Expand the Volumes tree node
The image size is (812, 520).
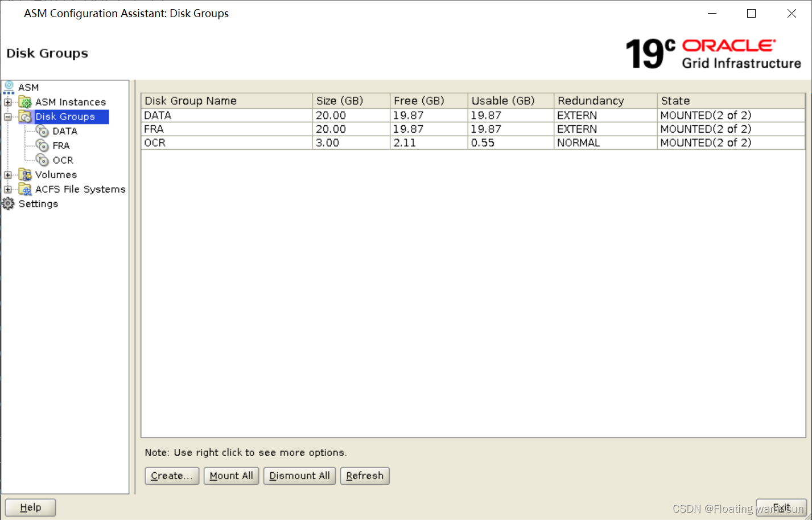pos(8,174)
